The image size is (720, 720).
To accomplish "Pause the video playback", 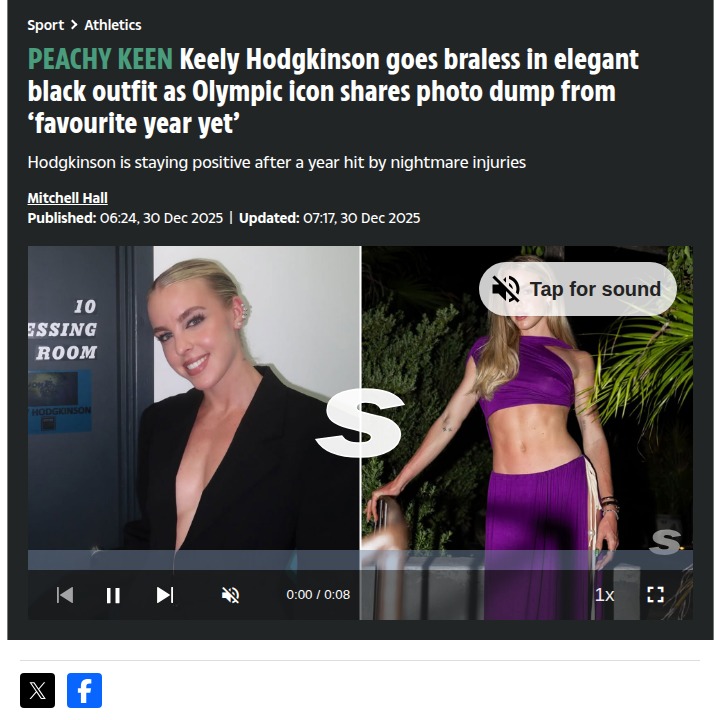I will 113,595.
